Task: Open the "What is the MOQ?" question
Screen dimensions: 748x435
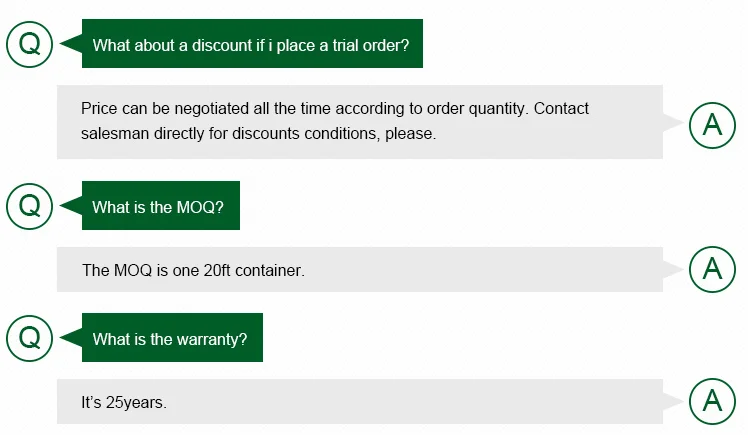Action: click(x=160, y=207)
